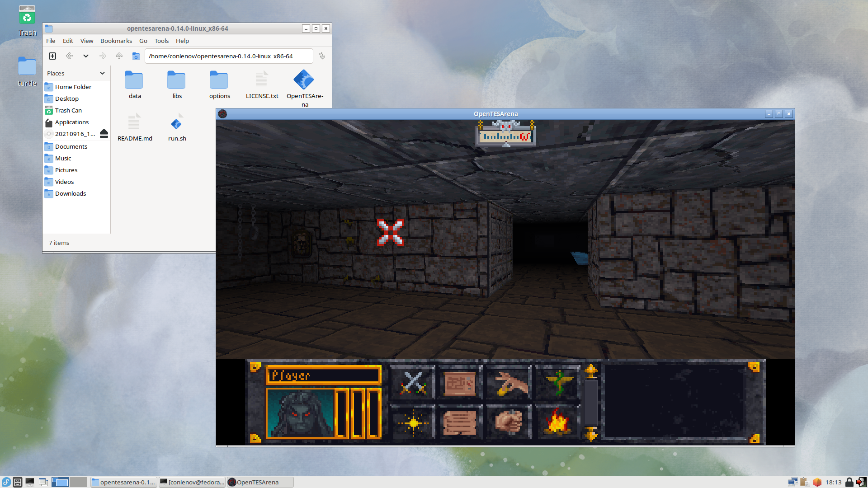Select Desktop in Places

76,99
